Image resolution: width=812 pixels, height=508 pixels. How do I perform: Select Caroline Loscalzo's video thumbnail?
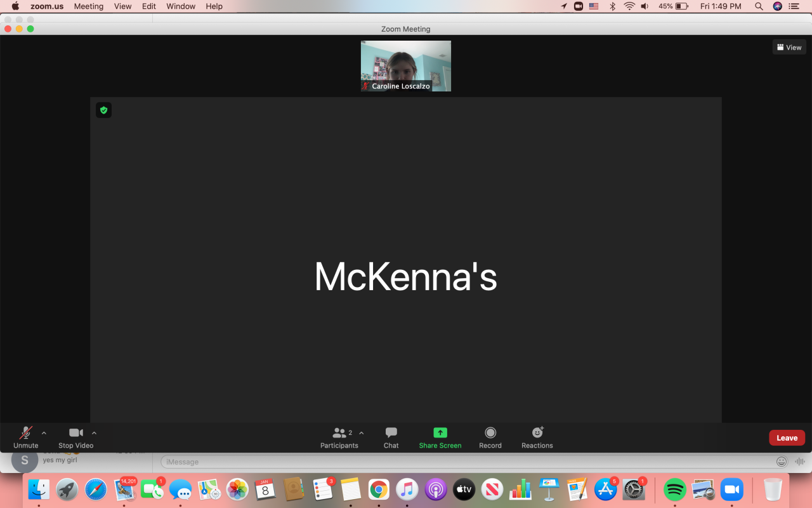point(406,66)
